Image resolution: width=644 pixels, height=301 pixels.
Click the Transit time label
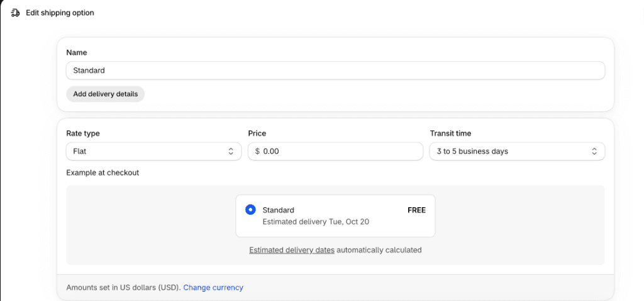tap(450, 133)
